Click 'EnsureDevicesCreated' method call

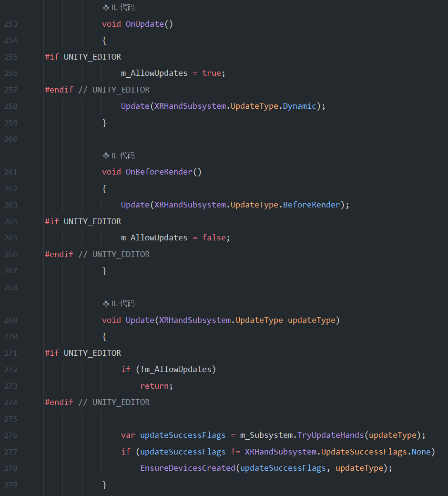188,468
